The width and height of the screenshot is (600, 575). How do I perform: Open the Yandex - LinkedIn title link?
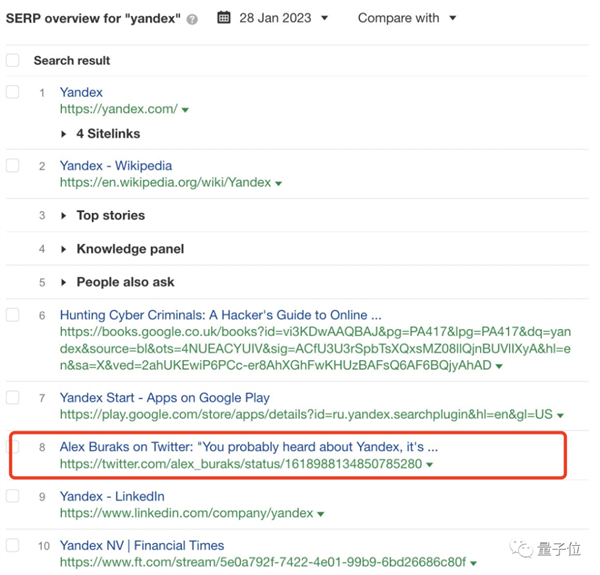[x=112, y=497]
